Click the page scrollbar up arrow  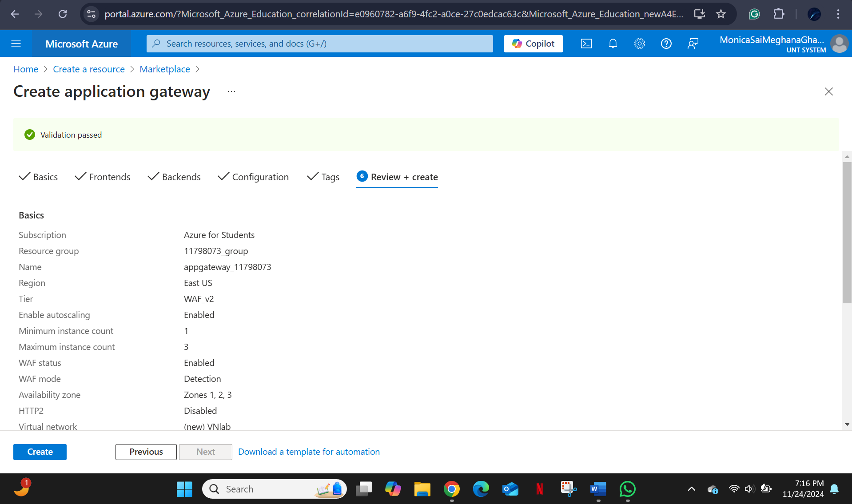tap(847, 157)
